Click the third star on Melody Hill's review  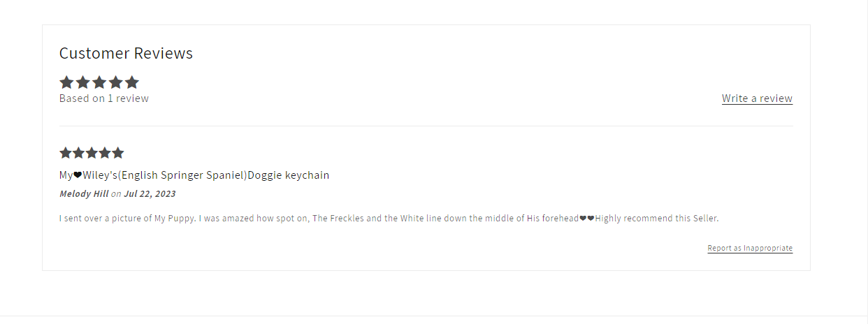click(92, 153)
